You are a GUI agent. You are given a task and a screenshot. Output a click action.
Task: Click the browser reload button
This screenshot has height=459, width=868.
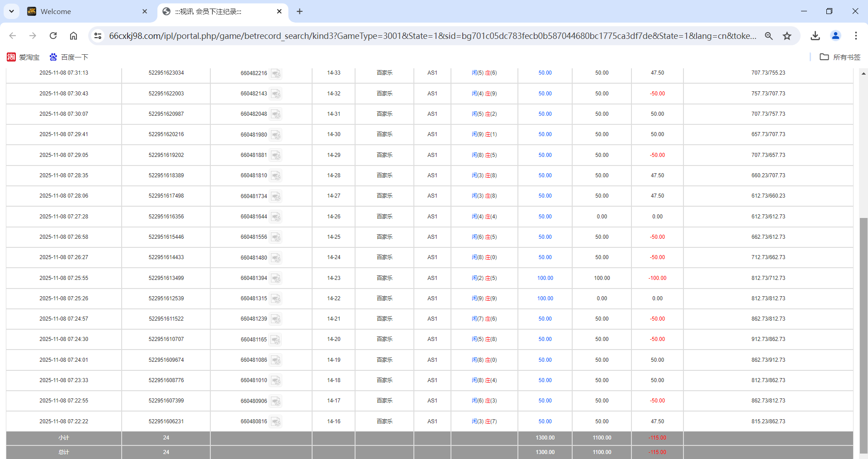click(x=53, y=36)
